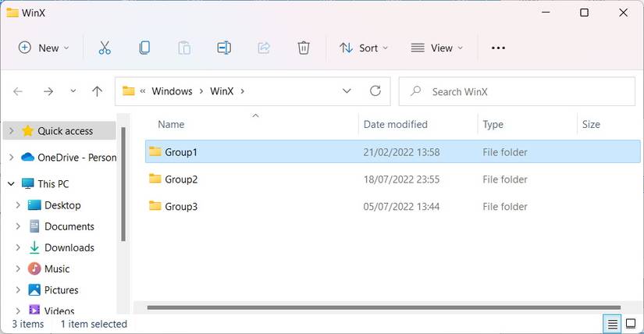Expand the Desktop node
This screenshot has height=334, width=644.
[x=18, y=204]
